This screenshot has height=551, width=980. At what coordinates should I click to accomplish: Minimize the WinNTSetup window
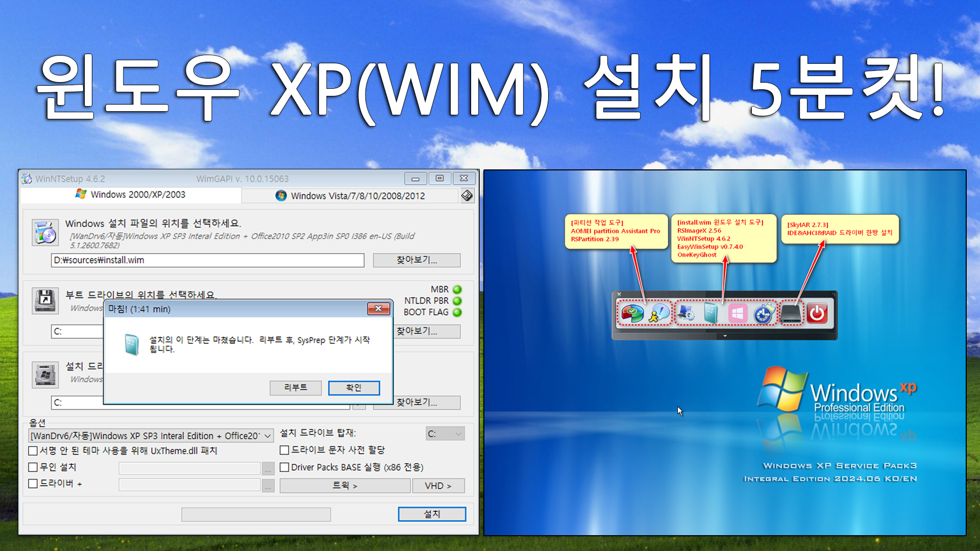[415, 179]
